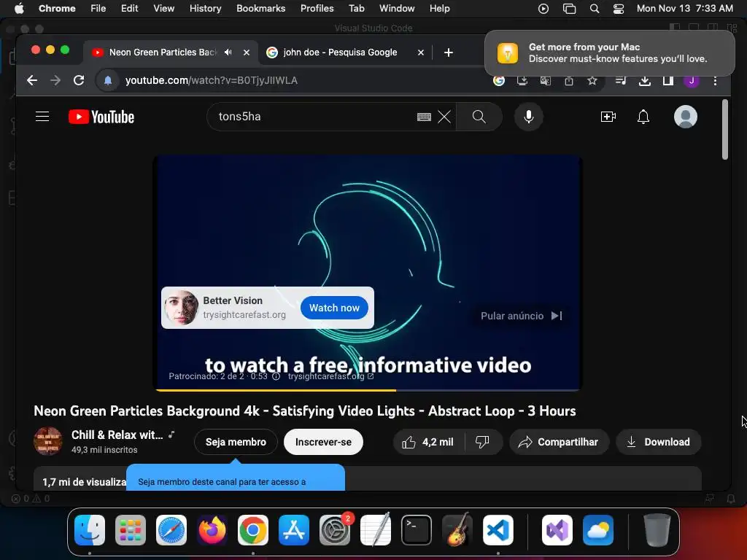The image size is (747, 560).
Task: Open Chrome downloads tray
Action: (645, 80)
